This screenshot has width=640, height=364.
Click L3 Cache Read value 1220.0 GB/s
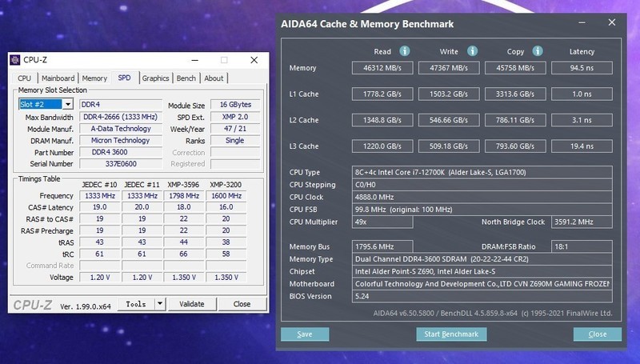(382, 146)
